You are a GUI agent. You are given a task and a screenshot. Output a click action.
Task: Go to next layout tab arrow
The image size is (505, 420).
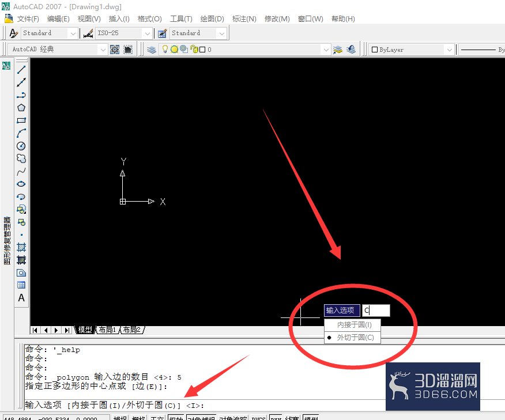[x=56, y=330]
